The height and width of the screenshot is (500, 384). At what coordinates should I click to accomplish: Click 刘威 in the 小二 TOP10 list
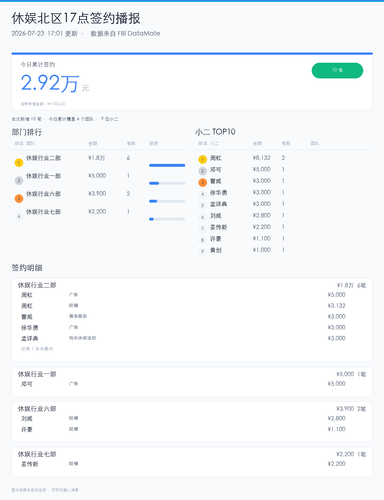tap(215, 216)
